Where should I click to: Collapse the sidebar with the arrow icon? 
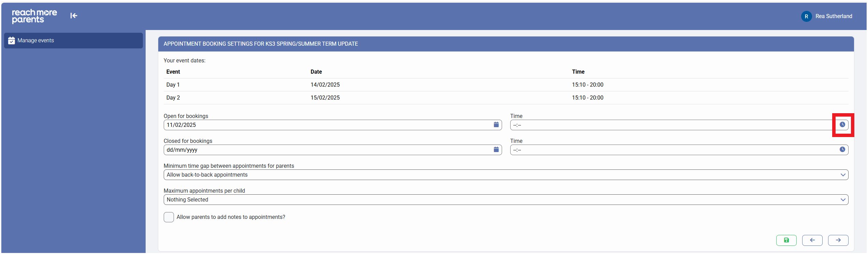click(x=74, y=16)
